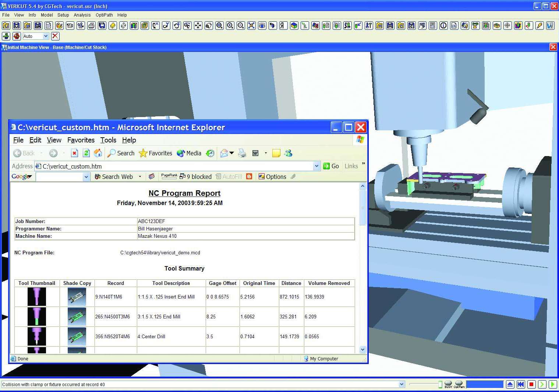Click the red Stop simulation button
559x392 pixels.
pyautogui.click(x=531, y=385)
